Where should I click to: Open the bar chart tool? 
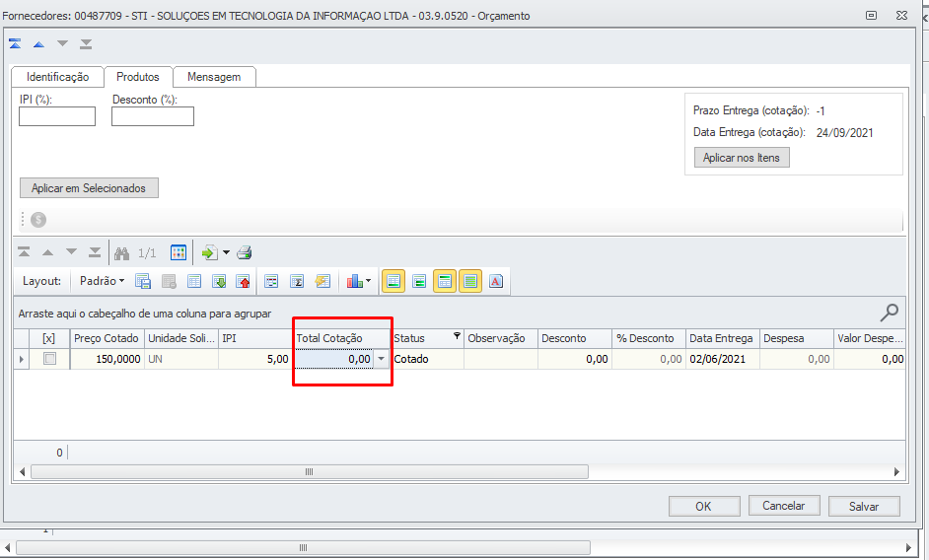(354, 282)
